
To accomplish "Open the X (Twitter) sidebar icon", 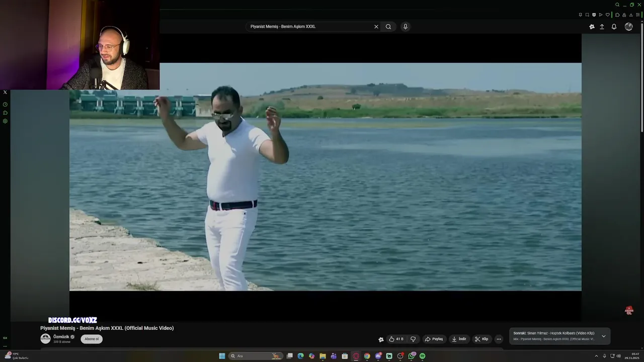I will pyautogui.click(x=5, y=92).
